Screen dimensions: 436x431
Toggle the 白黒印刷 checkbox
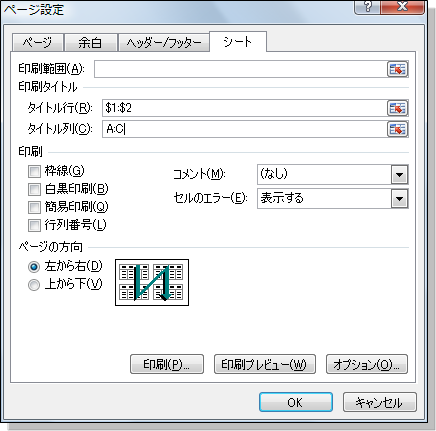[34, 189]
